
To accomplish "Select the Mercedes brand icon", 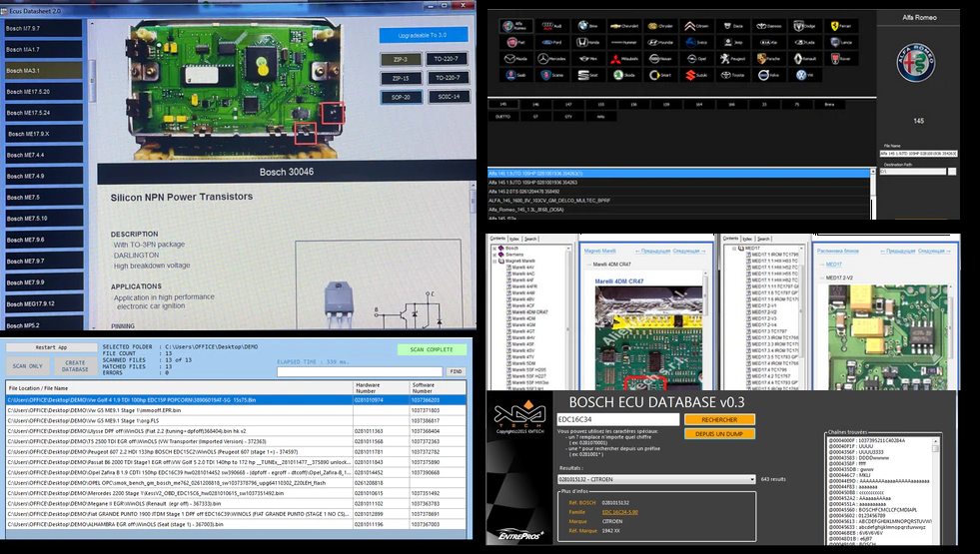I will point(550,59).
